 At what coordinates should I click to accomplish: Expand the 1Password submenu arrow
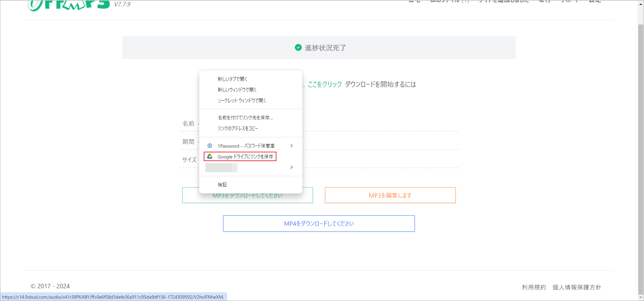[292, 146]
